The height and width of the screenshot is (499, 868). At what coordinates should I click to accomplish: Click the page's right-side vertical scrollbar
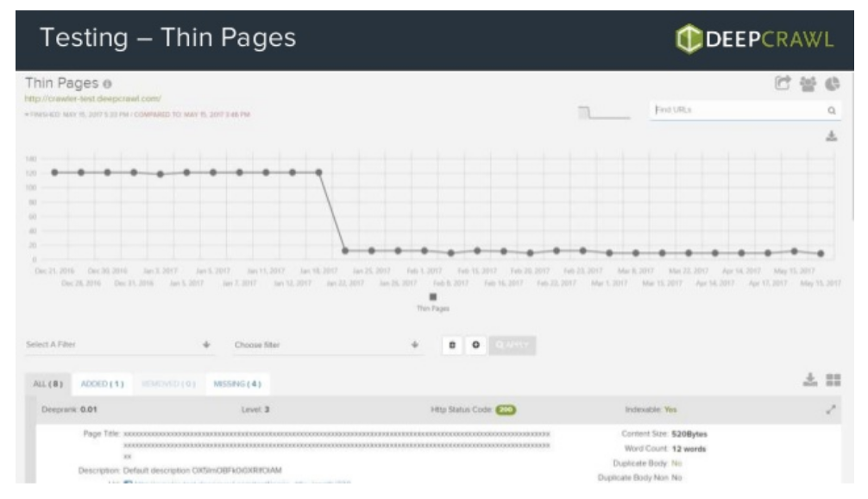852,145
